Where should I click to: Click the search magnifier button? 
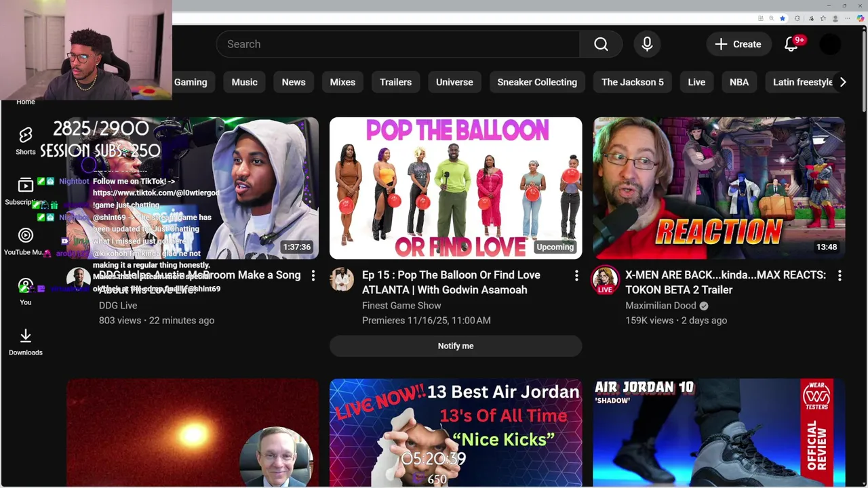601,44
